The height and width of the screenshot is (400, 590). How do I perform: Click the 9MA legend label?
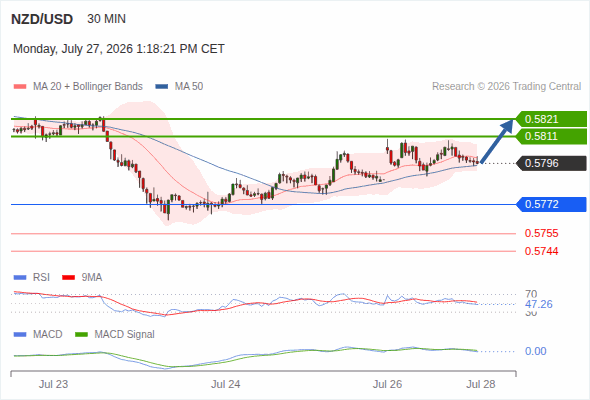point(92,278)
